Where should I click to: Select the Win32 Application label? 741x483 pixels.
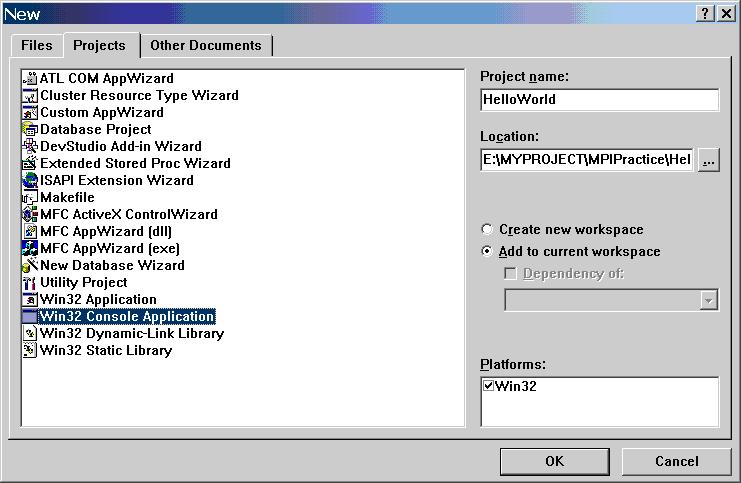(x=98, y=300)
